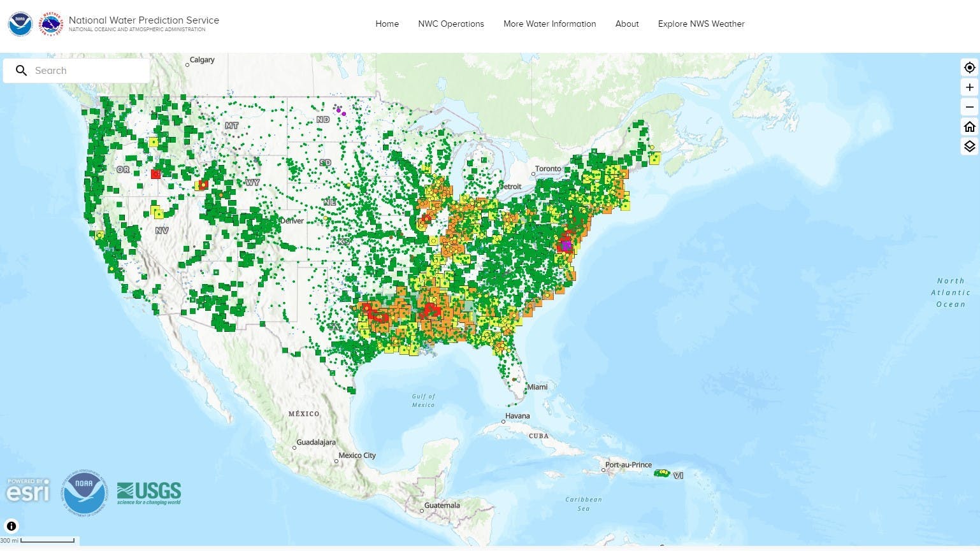The height and width of the screenshot is (551, 980).
Task: Select the Home menu item
Action: [x=387, y=24]
